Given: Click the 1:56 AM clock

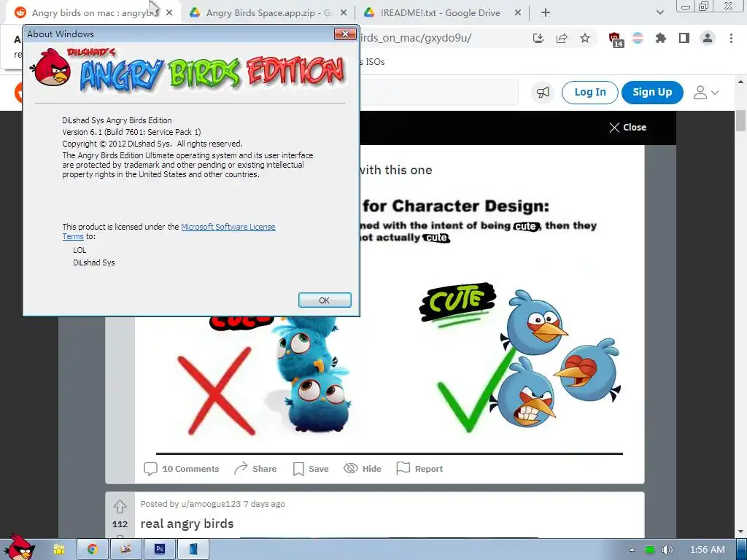Looking at the screenshot, I should [707, 550].
